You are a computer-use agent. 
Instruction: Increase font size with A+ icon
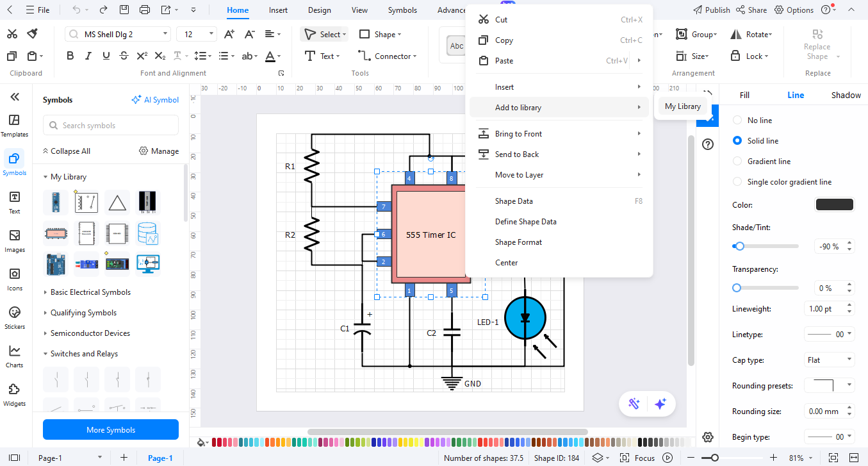[x=229, y=34]
